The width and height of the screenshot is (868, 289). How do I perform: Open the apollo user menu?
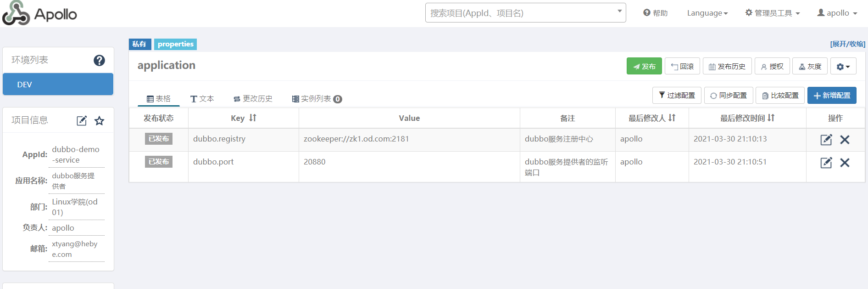coord(837,13)
